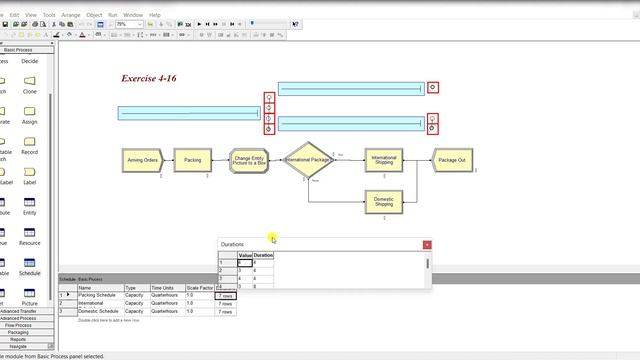Pick the Decide module in Basic Process panel
Viewport: 640px width, 360px height.
coord(29,61)
